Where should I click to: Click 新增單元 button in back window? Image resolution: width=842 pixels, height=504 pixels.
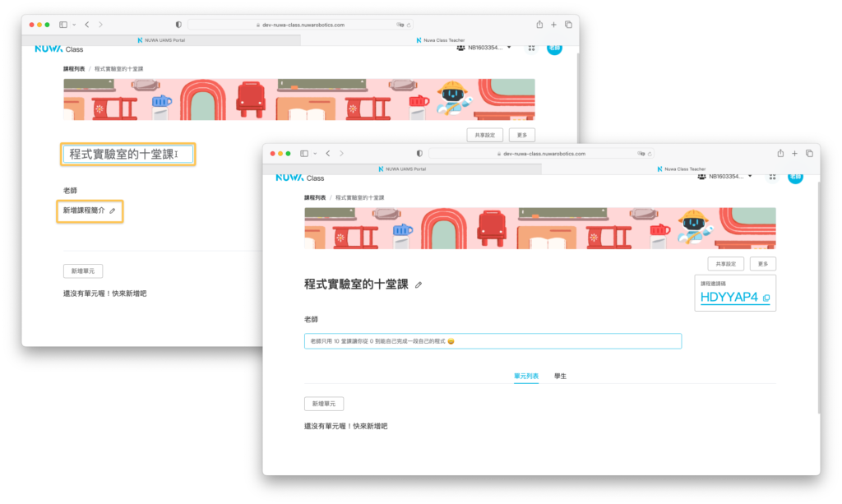coord(83,271)
